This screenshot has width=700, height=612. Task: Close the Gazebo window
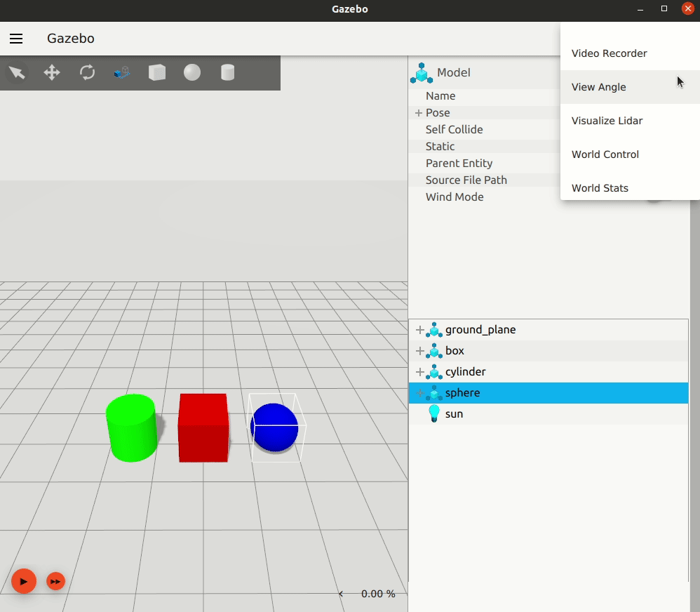(x=688, y=8)
